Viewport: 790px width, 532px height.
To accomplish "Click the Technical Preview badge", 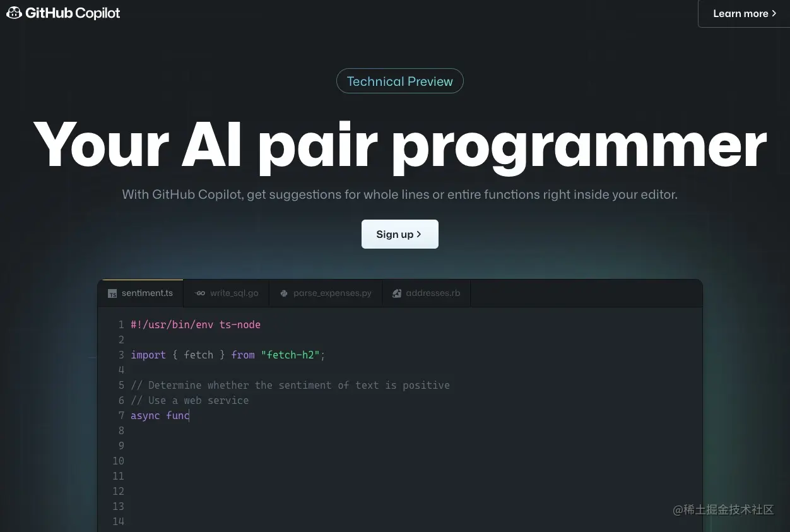I will [400, 81].
